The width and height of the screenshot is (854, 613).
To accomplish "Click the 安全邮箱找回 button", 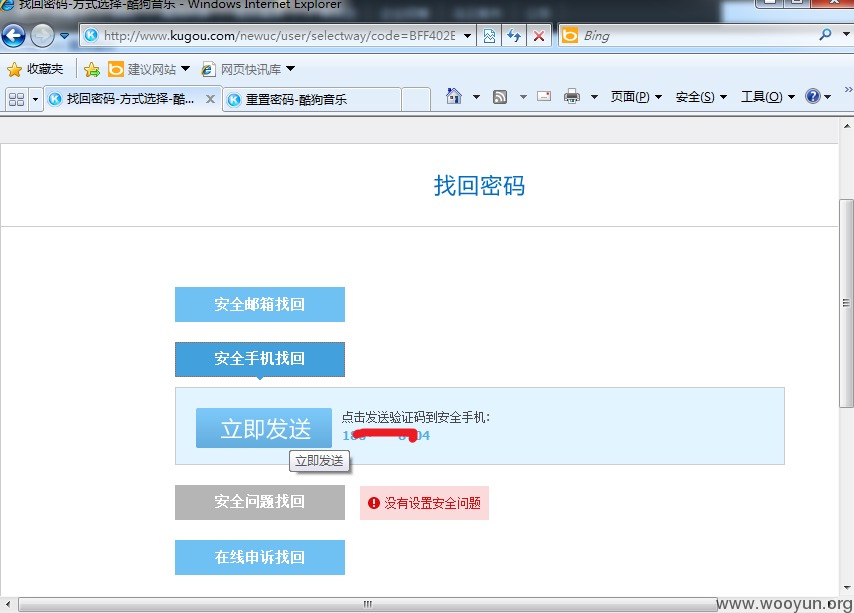I will click(260, 304).
